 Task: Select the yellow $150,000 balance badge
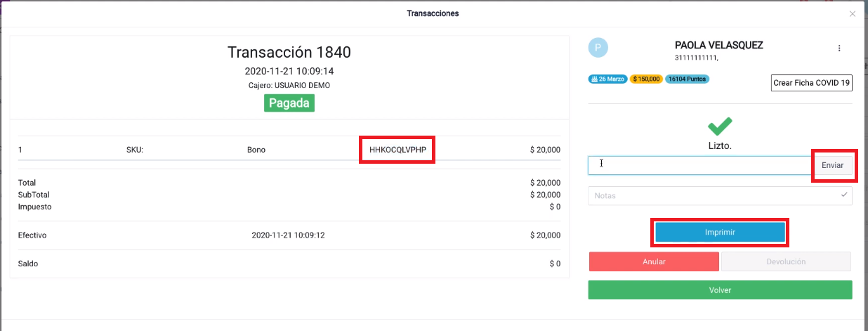(646, 79)
